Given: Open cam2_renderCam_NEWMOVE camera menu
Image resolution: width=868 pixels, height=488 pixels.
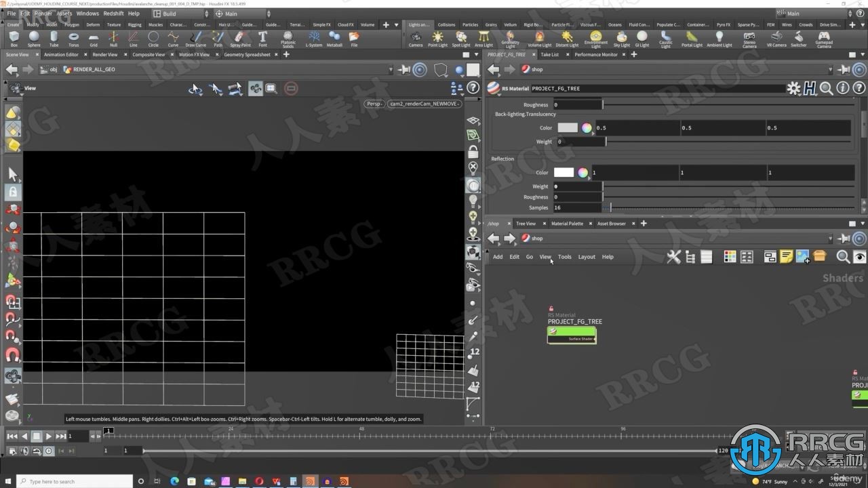Looking at the screenshot, I should pos(425,104).
